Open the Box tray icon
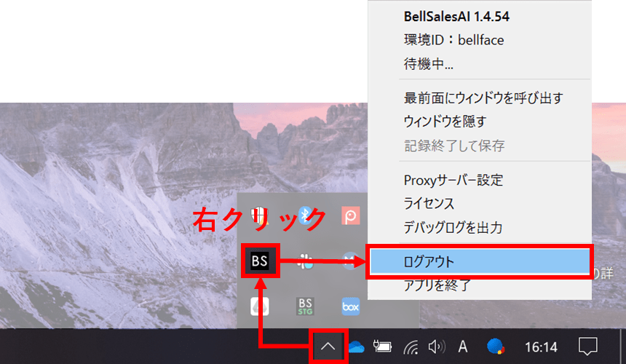Image resolution: width=626 pixels, height=364 pixels. (x=351, y=306)
